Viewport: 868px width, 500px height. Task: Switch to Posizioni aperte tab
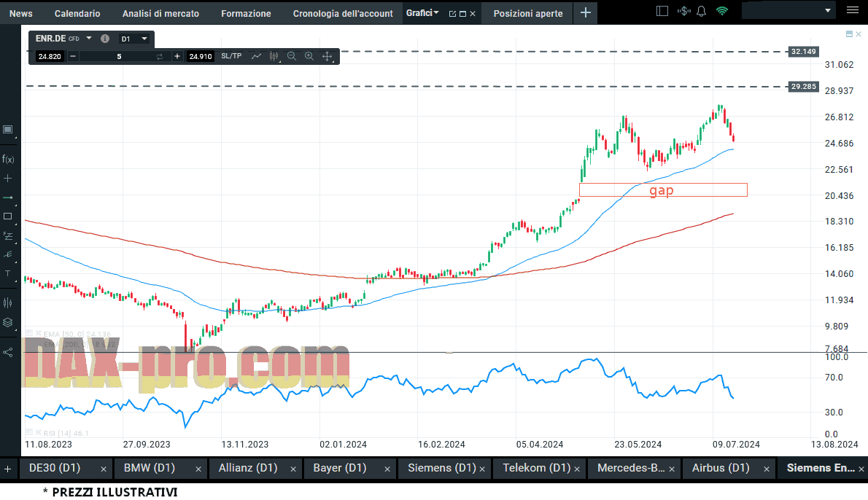click(528, 13)
